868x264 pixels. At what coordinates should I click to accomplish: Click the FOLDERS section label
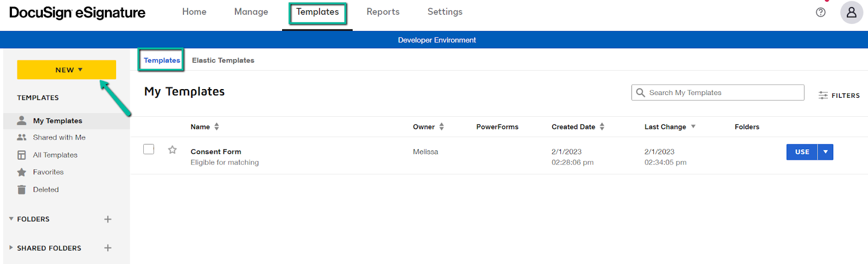coord(33,219)
